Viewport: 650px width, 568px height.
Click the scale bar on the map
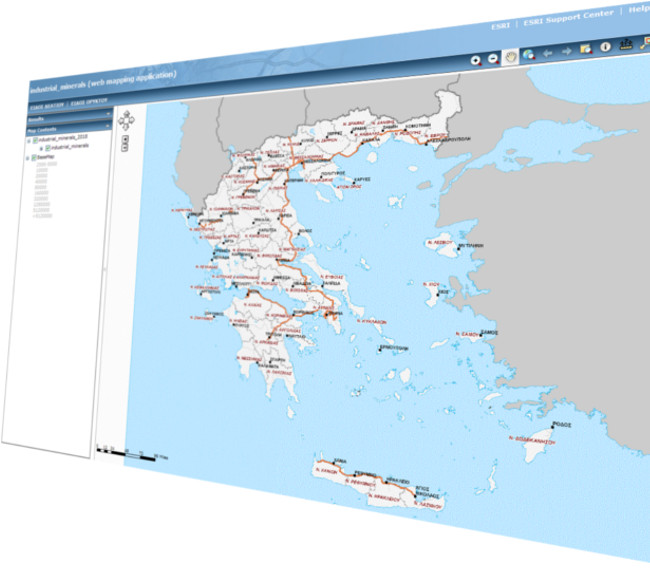click(126, 453)
